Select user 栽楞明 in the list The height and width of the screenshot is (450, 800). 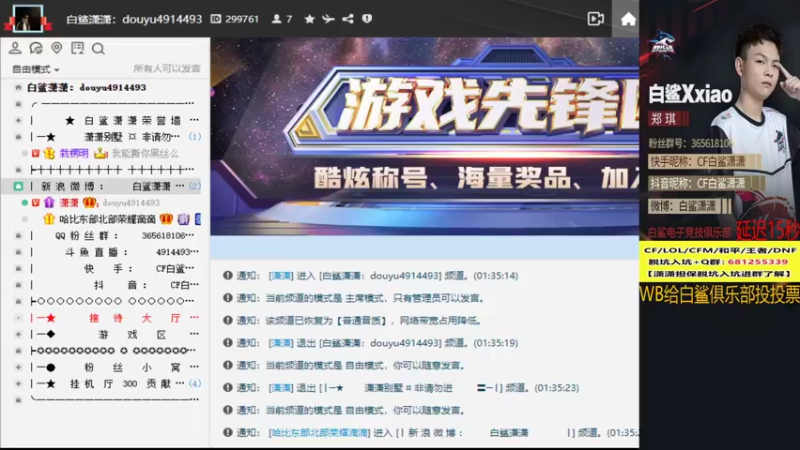[x=74, y=153]
